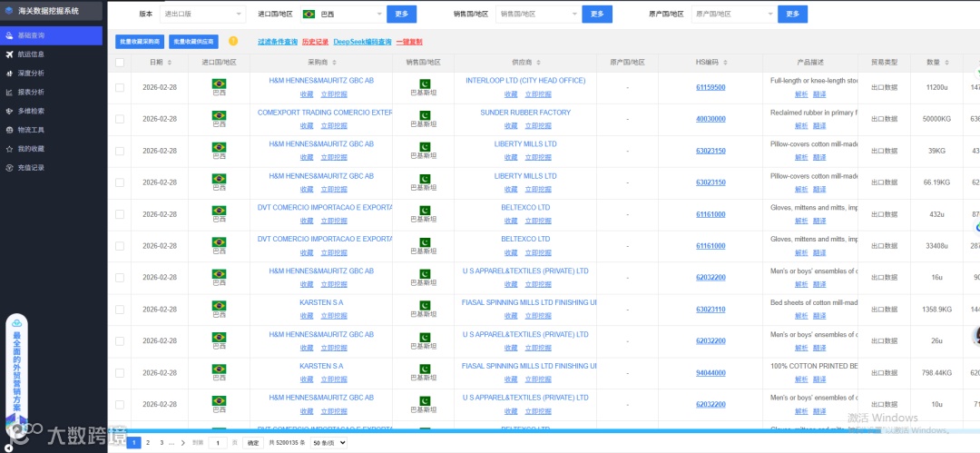Open the 原产国/地区 dropdown
The height and width of the screenshot is (453, 980).
pyautogui.click(x=734, y=14)
